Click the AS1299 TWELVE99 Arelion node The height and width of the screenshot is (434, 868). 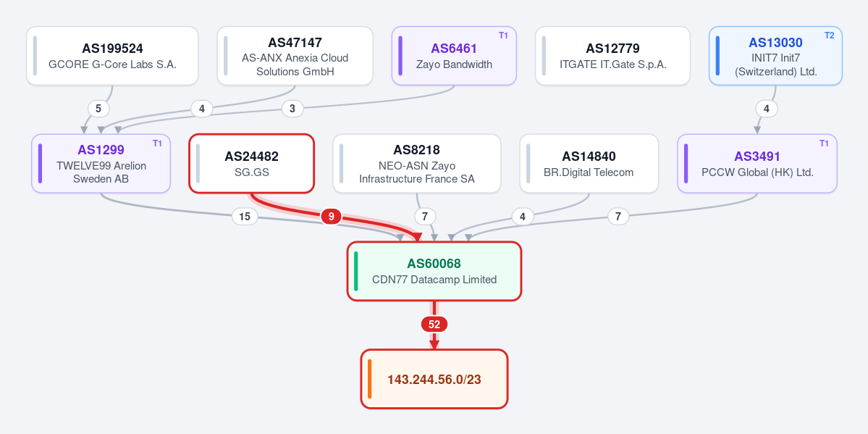point(101,164)
